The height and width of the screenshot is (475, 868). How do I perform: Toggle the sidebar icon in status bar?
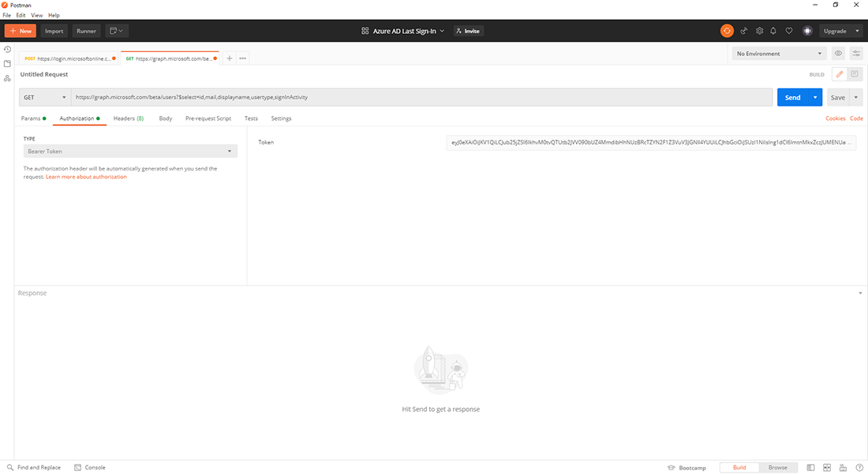click(x=810, y=468)
